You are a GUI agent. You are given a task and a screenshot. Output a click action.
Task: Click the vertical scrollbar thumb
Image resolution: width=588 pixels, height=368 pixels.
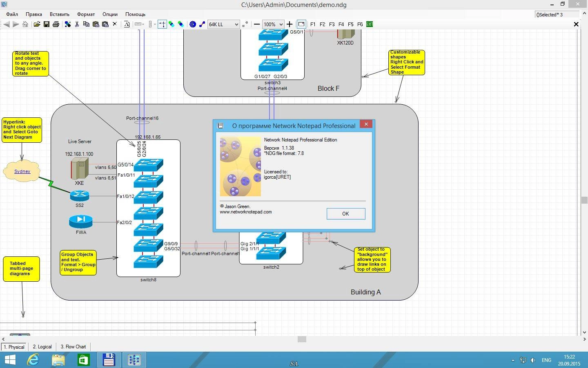[x=584, y=200]
